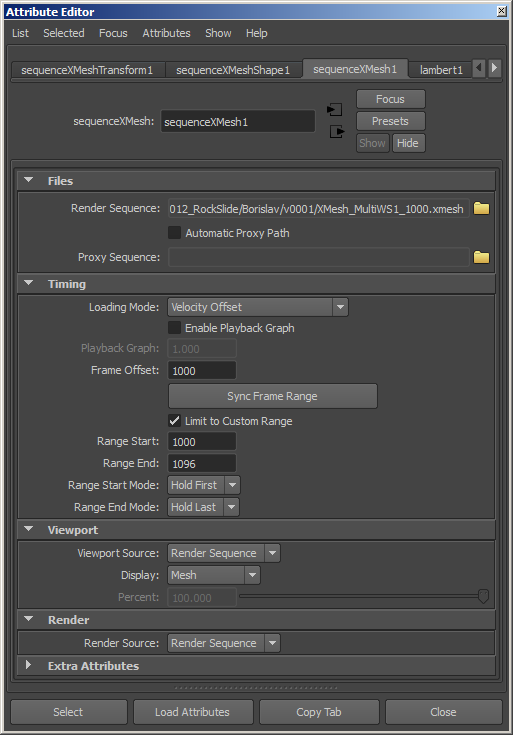Open the Proxy Sequence folder browser icon
The width and height of the screenshot is (513, 735).
(x=481, y=257)
